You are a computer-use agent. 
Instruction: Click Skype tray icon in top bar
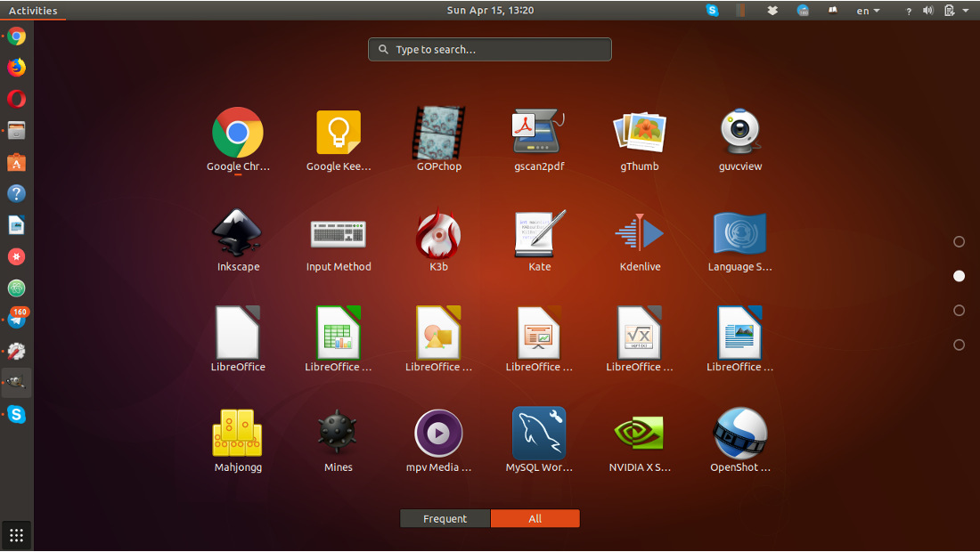[x=712, y=11]
